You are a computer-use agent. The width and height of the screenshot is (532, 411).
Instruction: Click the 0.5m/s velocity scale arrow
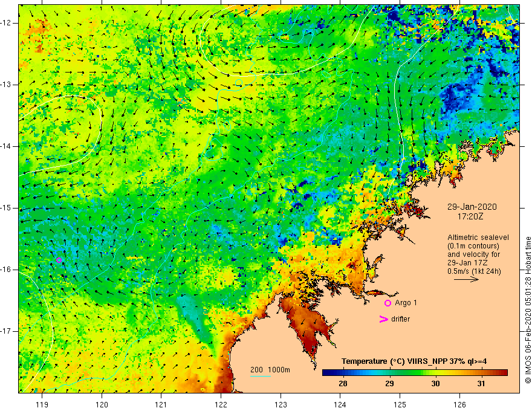pyautogui.click(x=466, y=279)
